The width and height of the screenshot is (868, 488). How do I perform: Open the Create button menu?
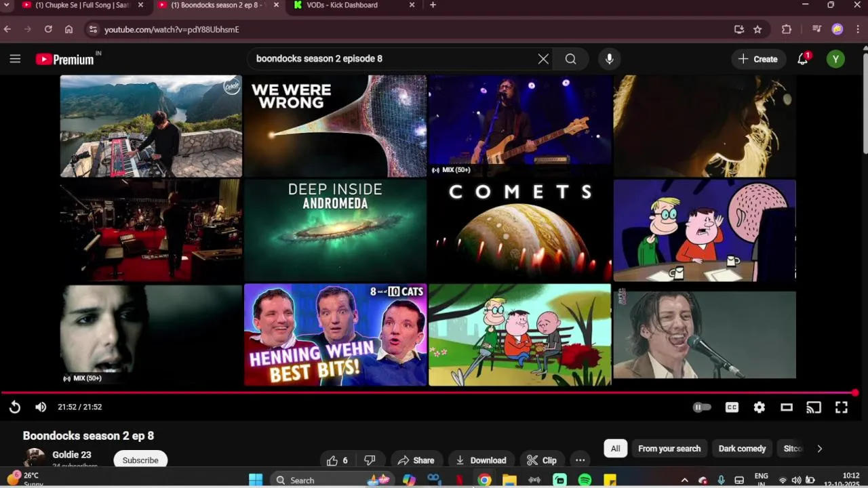point(758,59)
